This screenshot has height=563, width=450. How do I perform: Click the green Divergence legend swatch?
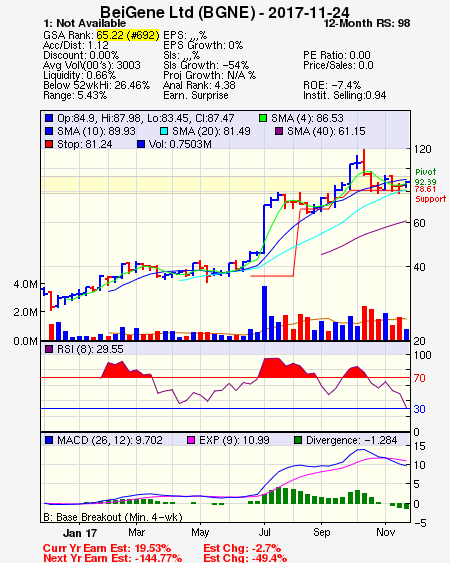click(298, 440)
